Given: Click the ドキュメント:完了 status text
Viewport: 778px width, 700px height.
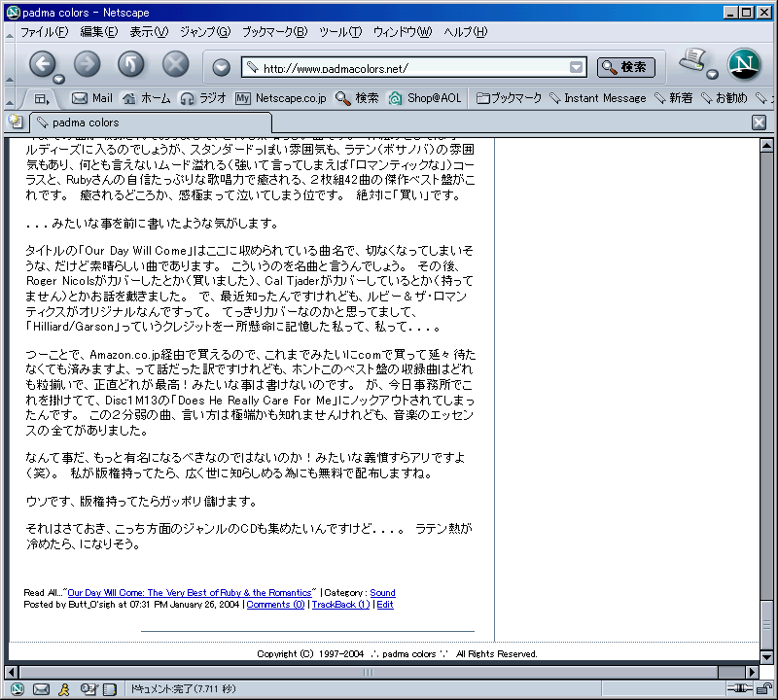Looking at the screenshot, I should point(183,689).
